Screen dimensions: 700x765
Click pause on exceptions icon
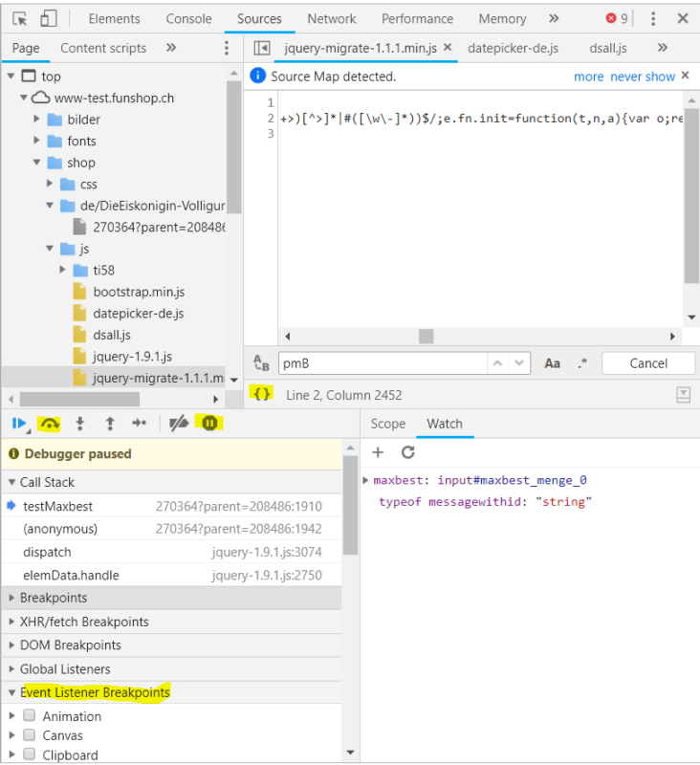(x=208, y=423)
